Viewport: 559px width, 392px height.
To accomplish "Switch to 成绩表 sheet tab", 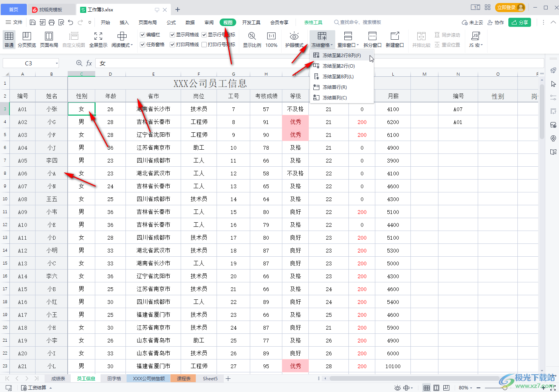I will pyautogui.click(x=58, y=378).
